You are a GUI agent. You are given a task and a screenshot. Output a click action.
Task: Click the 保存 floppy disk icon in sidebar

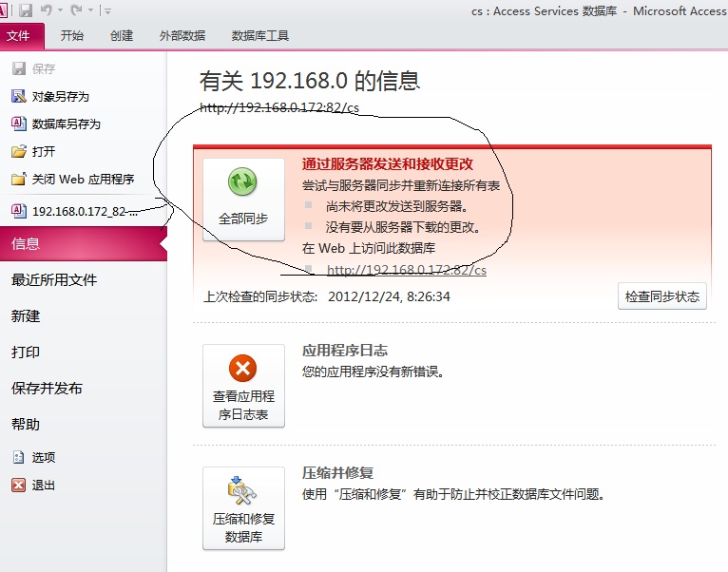[19, 68]
